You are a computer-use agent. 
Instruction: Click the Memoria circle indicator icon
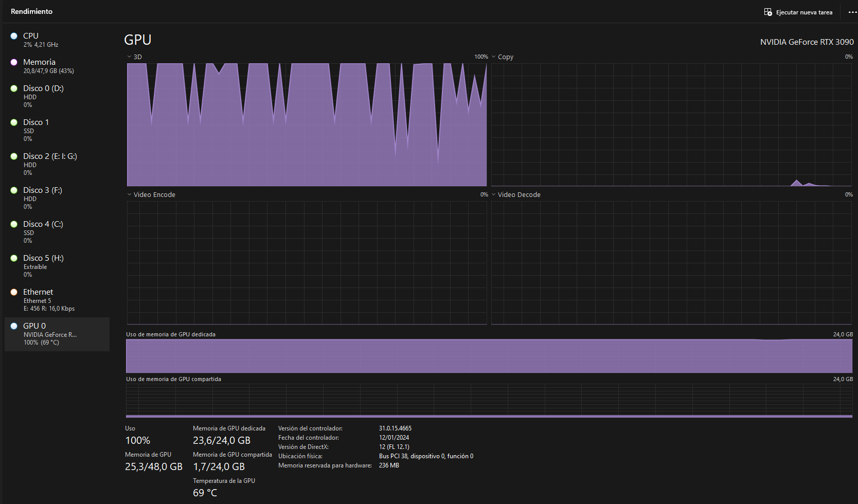[x=14, y=62]
